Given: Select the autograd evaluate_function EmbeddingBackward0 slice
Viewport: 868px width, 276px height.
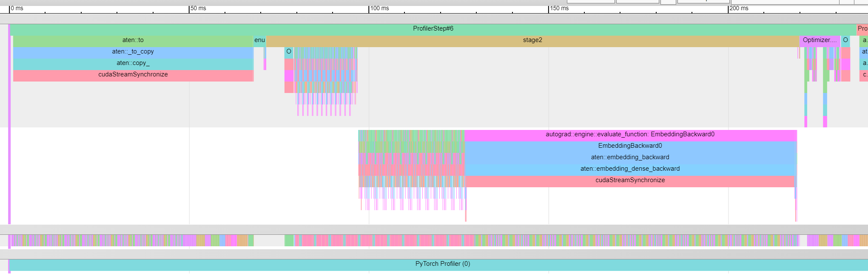Looking at the screenshot, I should pos(630,135).
